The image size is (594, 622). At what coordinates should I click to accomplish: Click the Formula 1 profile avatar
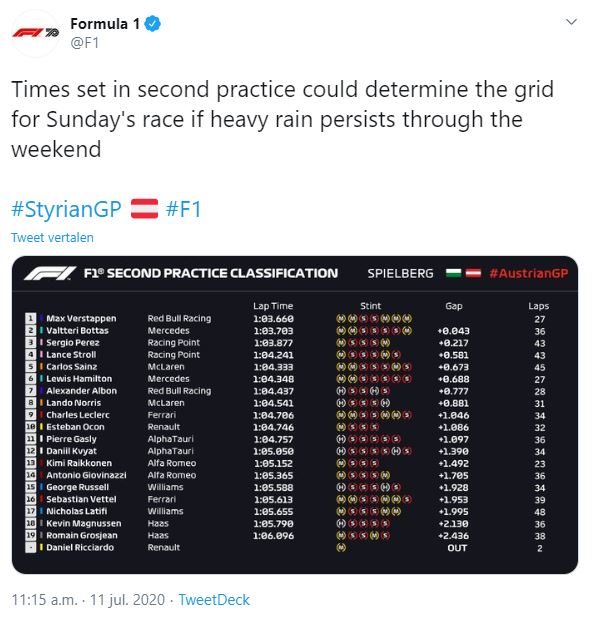(x=36, y=33)
